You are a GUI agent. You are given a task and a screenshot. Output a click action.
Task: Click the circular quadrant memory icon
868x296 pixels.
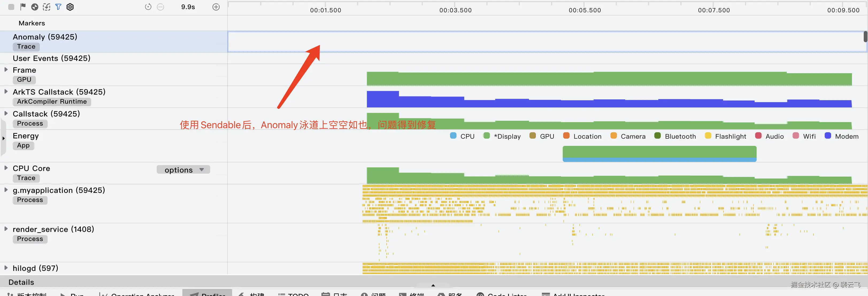pyautogui.click(x=35, y=7)
